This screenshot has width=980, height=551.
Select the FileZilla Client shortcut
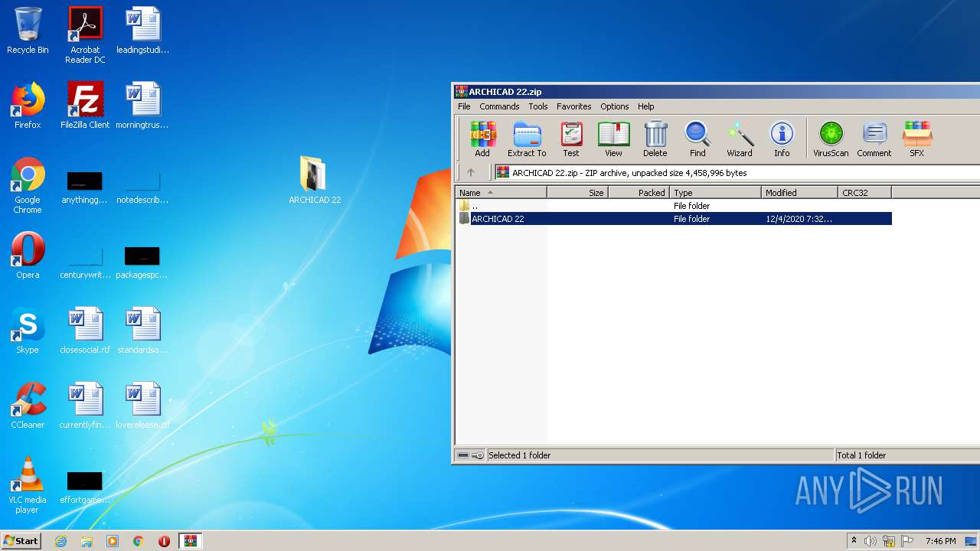(85, 106)
